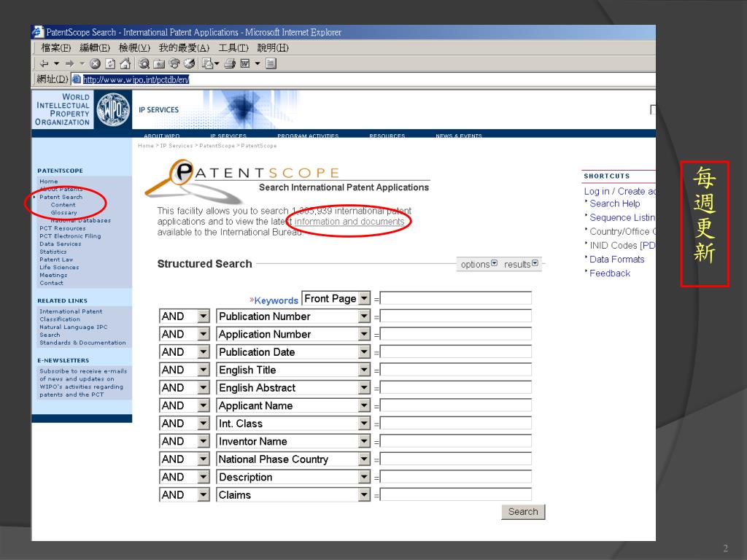Open the Favorites folder icon
This screenshot has width=747, height=560.
[x=159, y=63]
